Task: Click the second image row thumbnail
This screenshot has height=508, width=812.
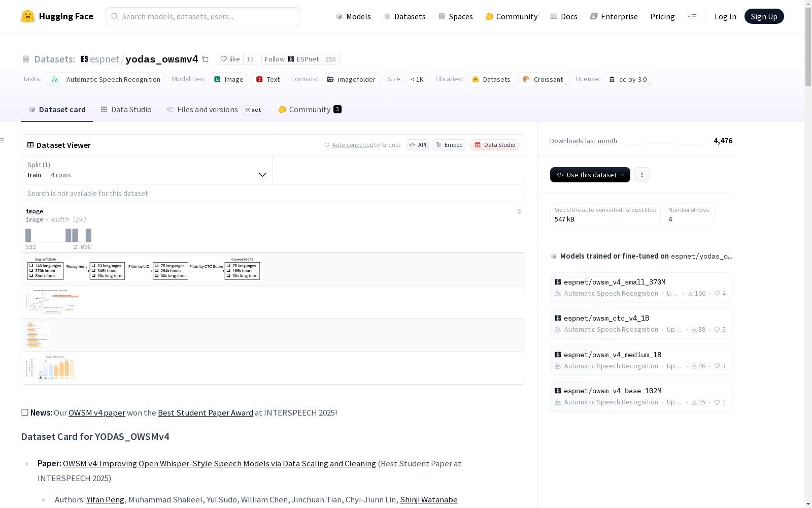Action: tap(53, 302)
